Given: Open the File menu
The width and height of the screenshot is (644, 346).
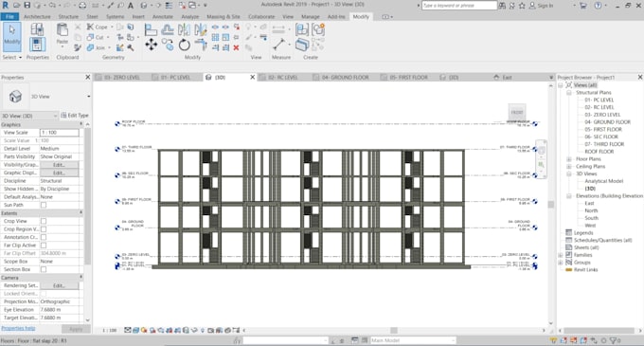Looking at the screenshot, I should point(9,17).
